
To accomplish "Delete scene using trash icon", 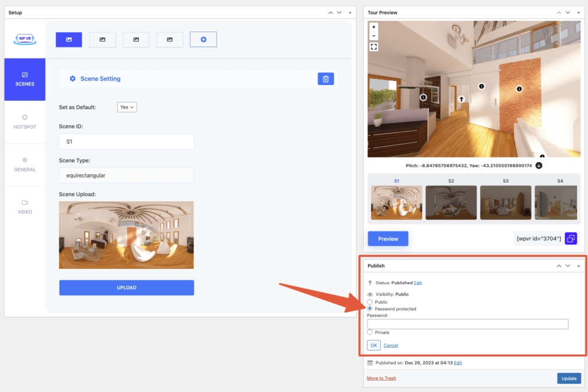I will pyautogui.click(x=326, y=79).
